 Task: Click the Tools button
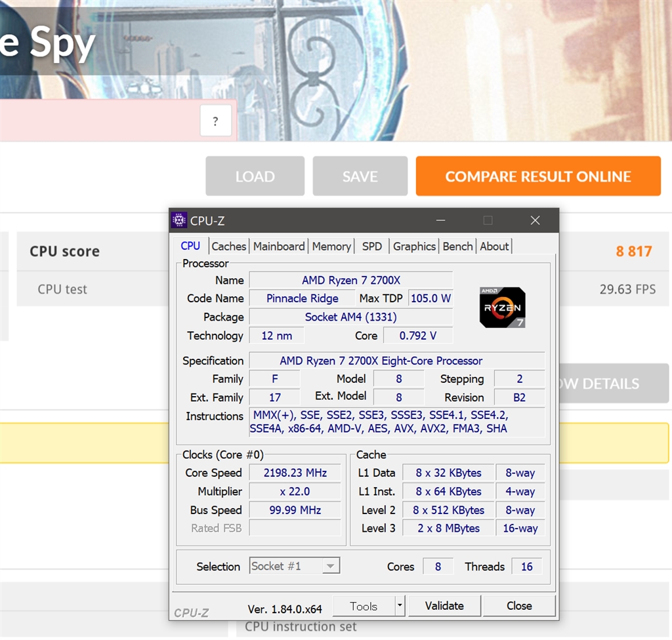pyautogui.click(x=364, y=606)
